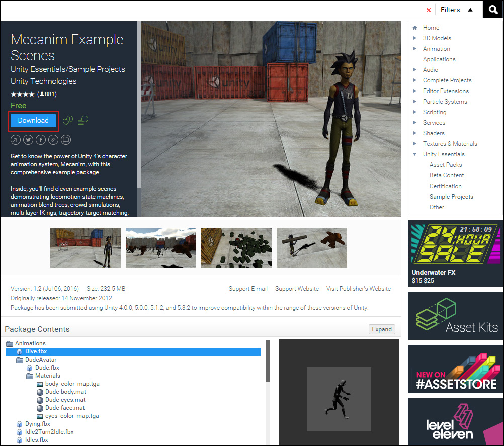Rate the asset using the star rating

(x=23, y=94)
